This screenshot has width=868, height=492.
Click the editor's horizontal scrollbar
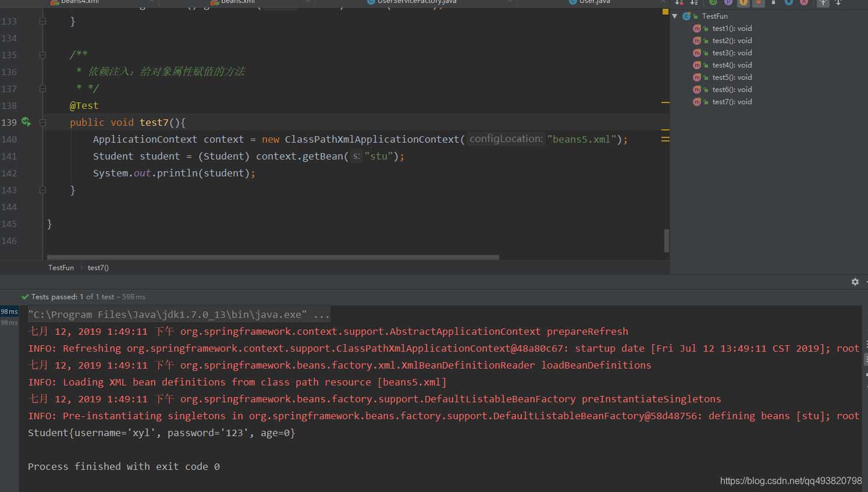273,257
